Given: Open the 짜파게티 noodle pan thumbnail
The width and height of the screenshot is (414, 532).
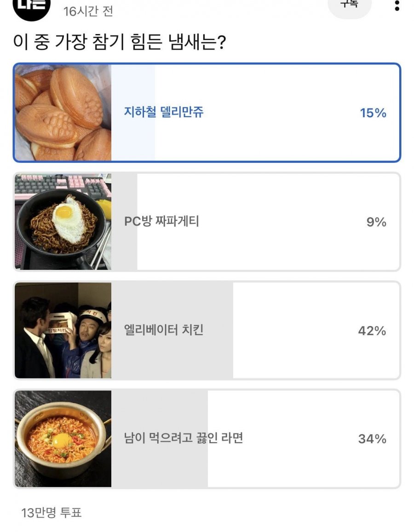Looking at the screenshot, I should 63,222.
